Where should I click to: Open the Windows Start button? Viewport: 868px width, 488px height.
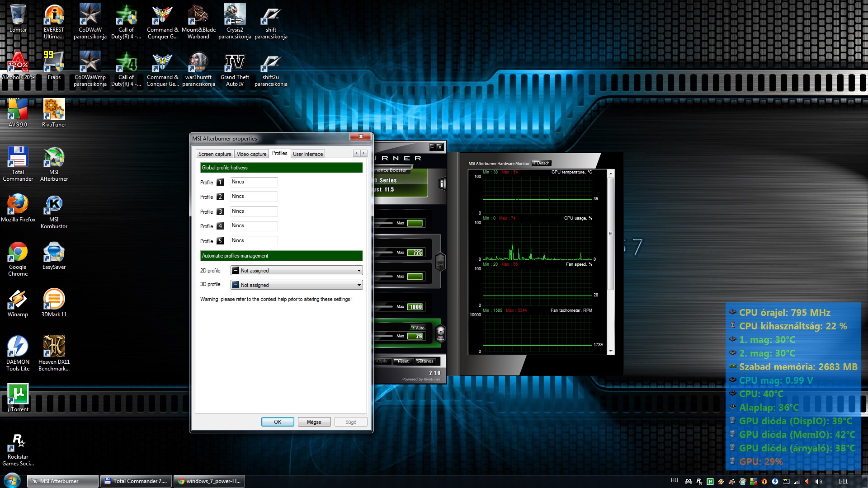[12, 481]
